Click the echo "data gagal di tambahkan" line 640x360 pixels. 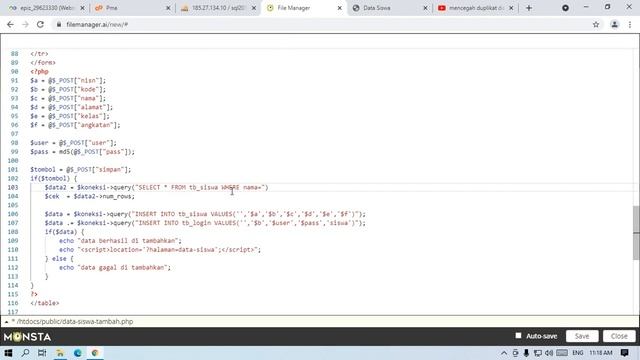pos(115,267)
